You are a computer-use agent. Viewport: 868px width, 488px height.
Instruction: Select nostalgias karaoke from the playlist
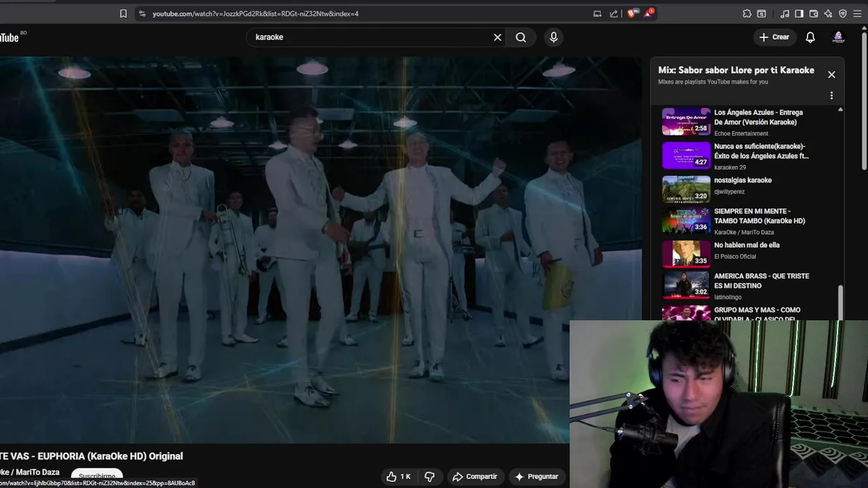pos(743,180)
